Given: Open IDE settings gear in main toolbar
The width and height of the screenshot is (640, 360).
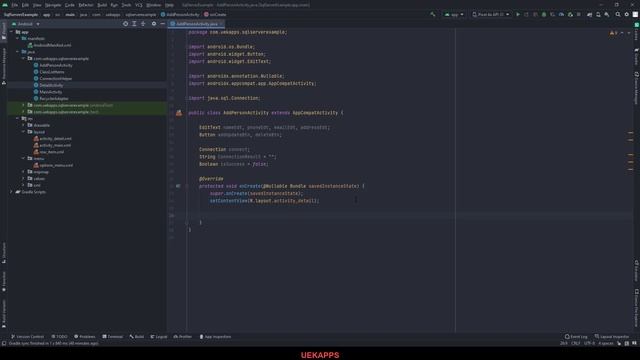Looking at the screenshot, I should point(627,14).
